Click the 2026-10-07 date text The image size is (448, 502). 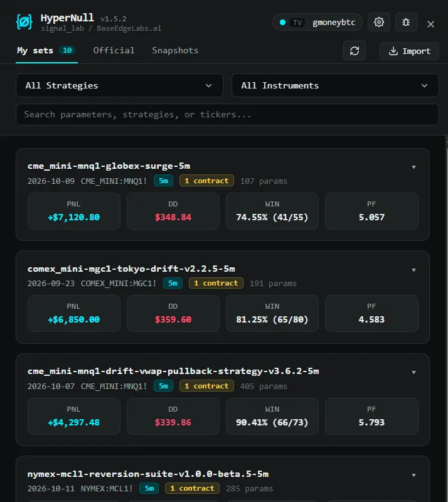pyautogui.click(x=51, y=387)
